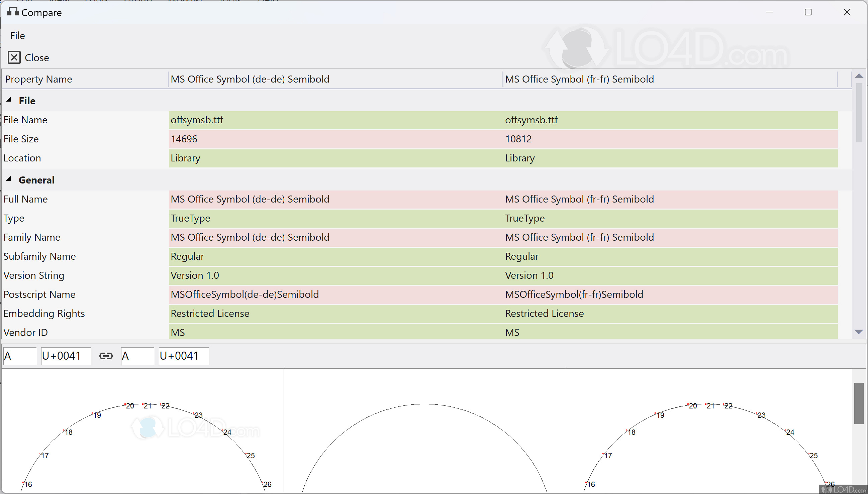Click the properties scrollbar down arrow
Viewport: 868px width, 494px height.
click(860, 332)
